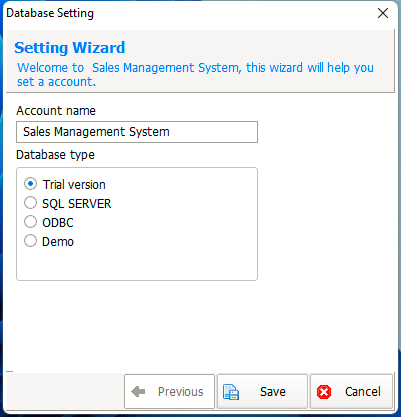This screenshot has height=417, width=401.
Task: Enable the Demo radio button
Action: click(30, 241)
